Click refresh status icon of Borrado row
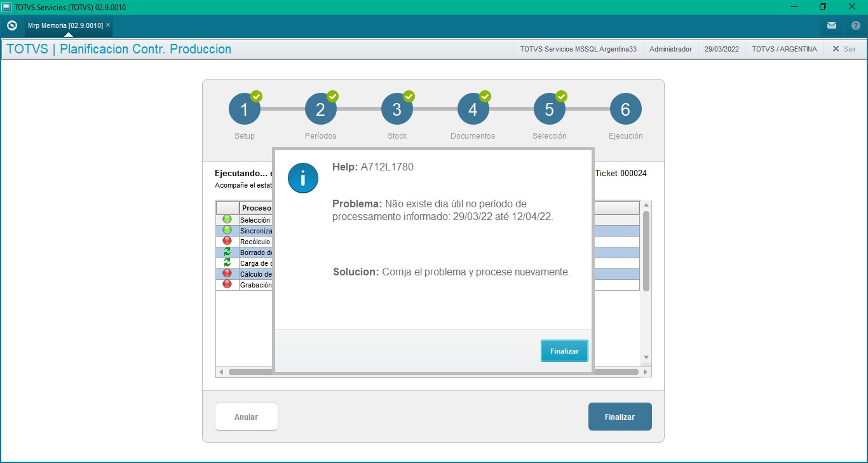 coord(227,252)
